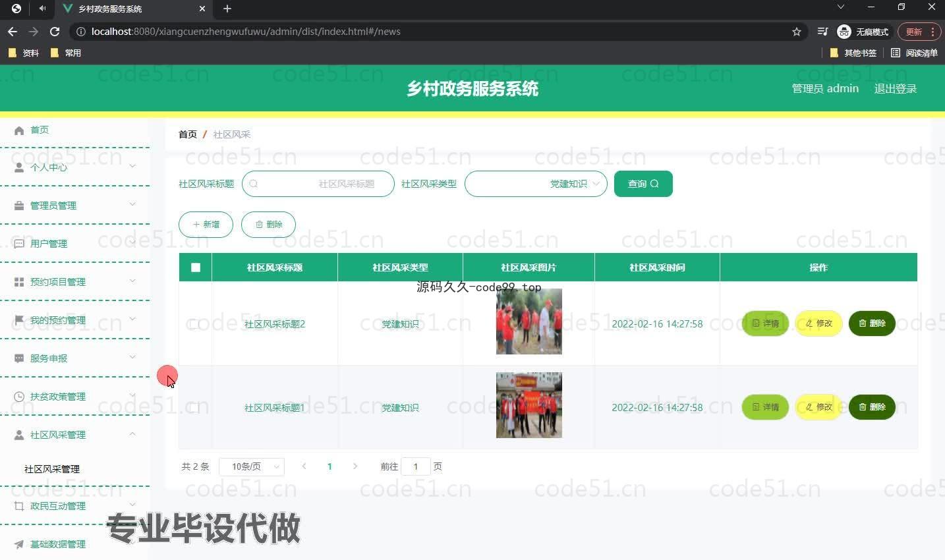The height and width of the screenshot is (560, 945).
Task: Click the 社区风采时间 column header
Action: point(657,267)
